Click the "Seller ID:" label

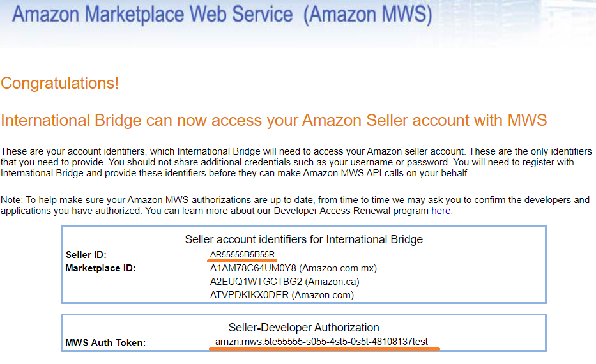[86, 255]
